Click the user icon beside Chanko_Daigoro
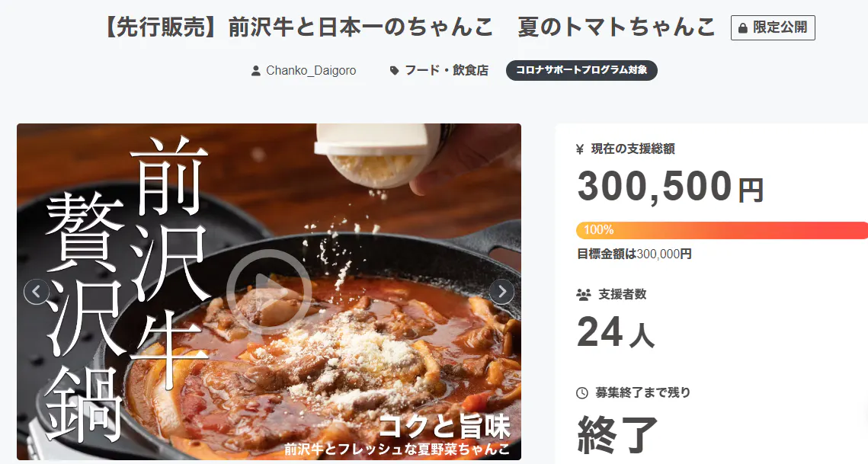This screenshot has height=464, width=868. click(x=256, y=71)
